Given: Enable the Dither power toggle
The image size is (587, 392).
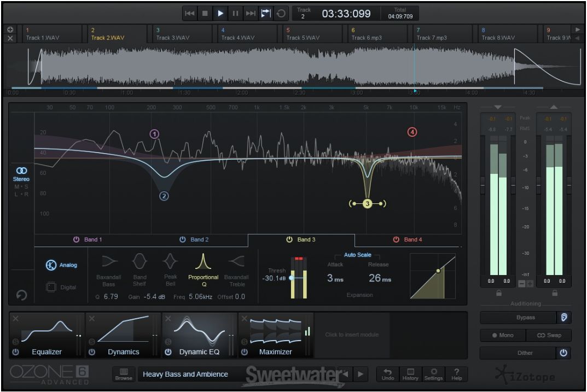Looking at the screenshot, I should click(564, 353).
